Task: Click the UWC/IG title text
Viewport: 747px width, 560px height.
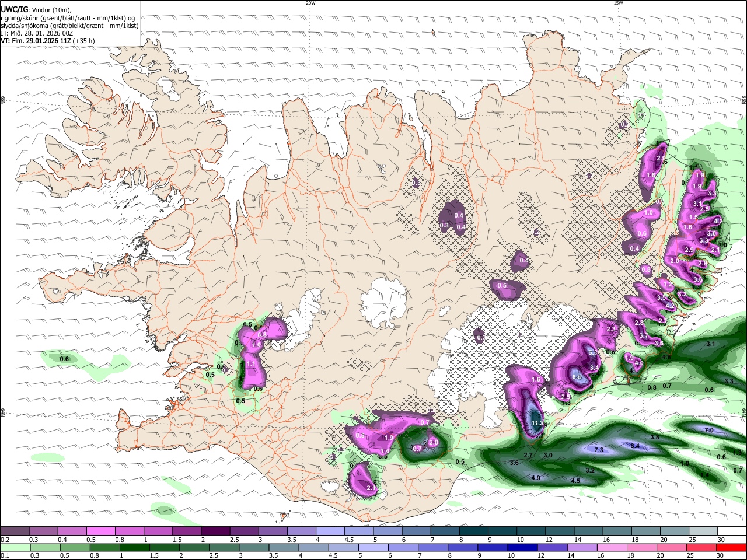Action: click(13, 10)
